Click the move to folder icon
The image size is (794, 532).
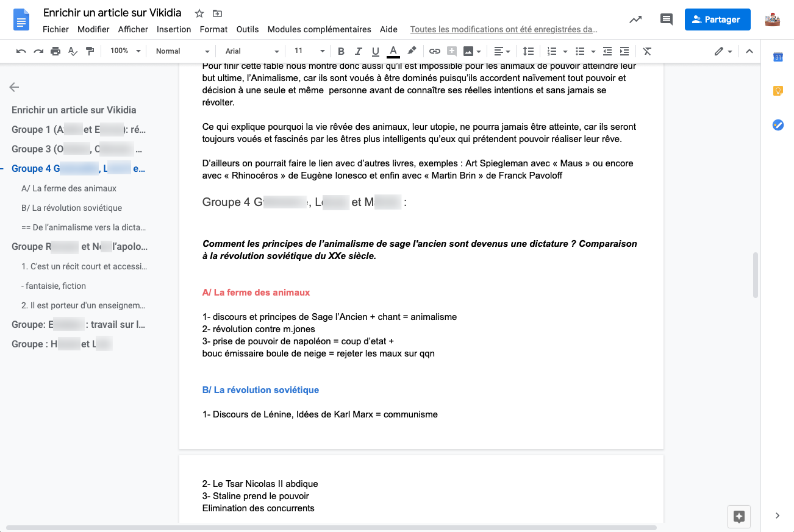click(x=217, y=13)
